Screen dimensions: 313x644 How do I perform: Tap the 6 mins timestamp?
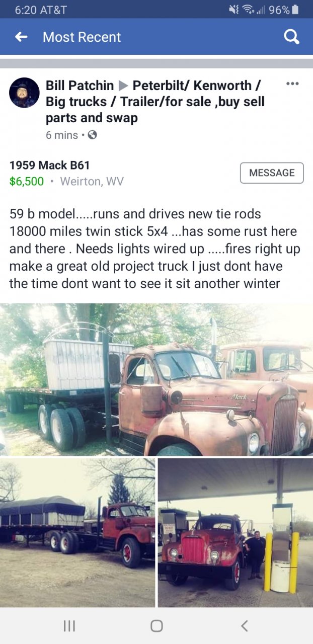point(62,135)
